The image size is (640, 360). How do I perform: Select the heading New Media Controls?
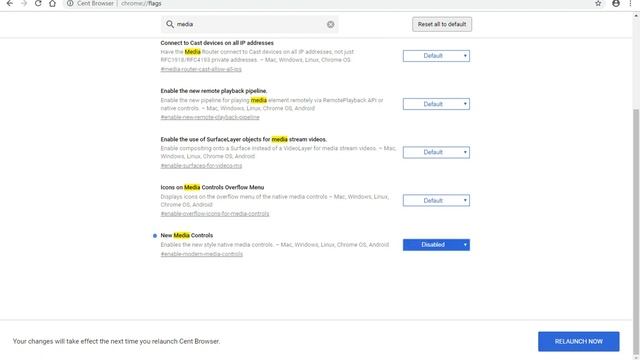click(187, 236)
